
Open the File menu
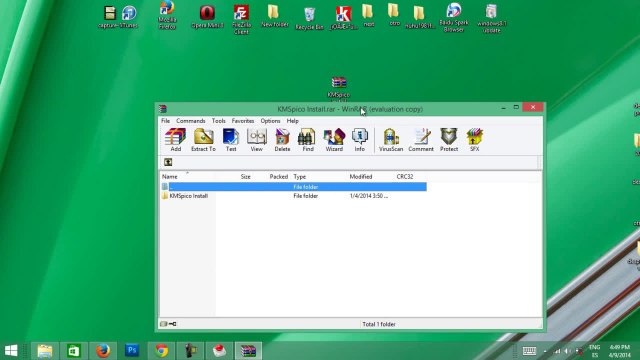[165, 121]
